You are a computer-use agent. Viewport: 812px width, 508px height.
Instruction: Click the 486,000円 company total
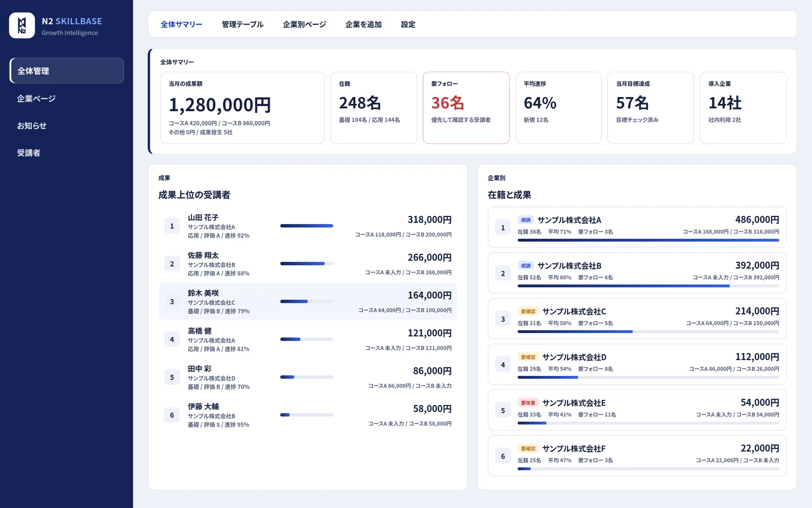(x=757, y=219)
